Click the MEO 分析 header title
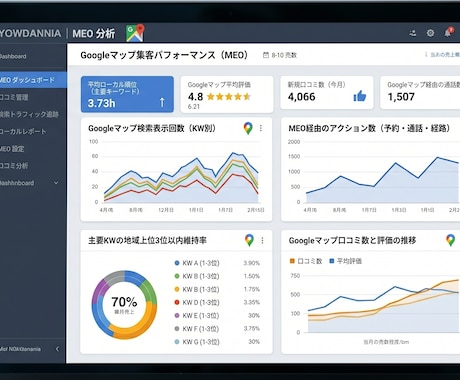The height and width of the screenshot is (380, 460). pos(94,33)
